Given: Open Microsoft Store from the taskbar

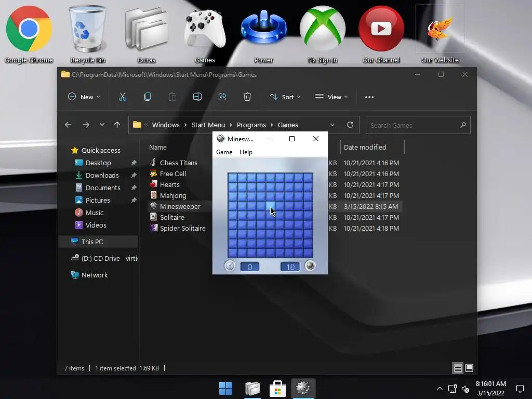Looking at the screenshot, I should pyautogui.click(x=277, y=389).
